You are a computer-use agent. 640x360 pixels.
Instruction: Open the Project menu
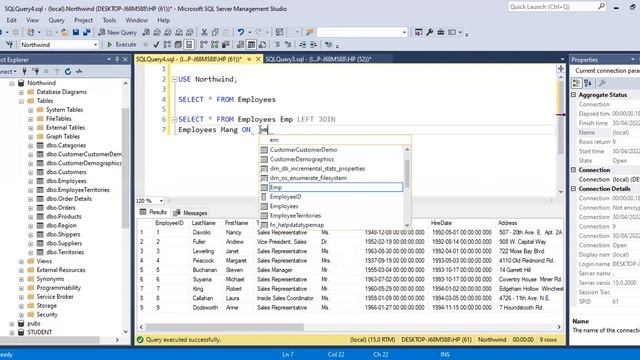pos(83,20)
